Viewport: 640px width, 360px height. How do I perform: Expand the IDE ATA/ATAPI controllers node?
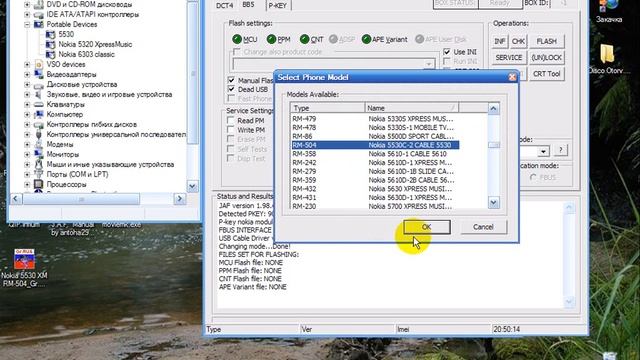[x=27, y=15]
